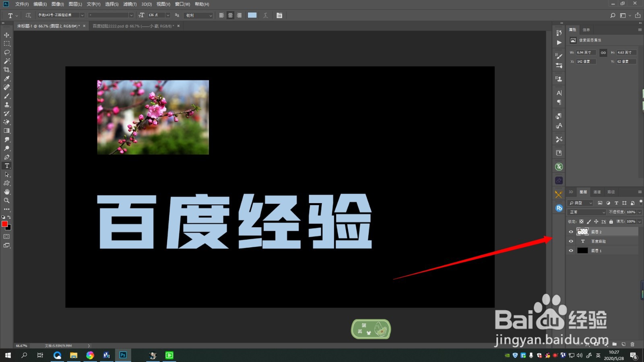This screenshot has height=362, width=644.
Task: Click the text color swatch in options bar
Action: (252, 15)
